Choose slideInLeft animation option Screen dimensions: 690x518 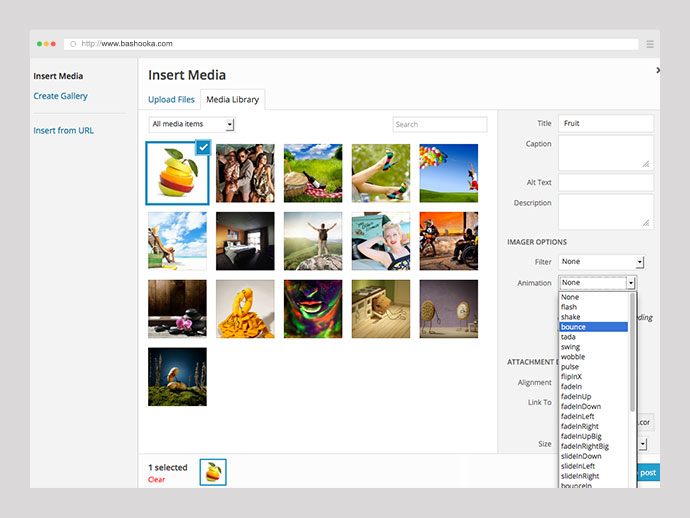tap(593, 466)
